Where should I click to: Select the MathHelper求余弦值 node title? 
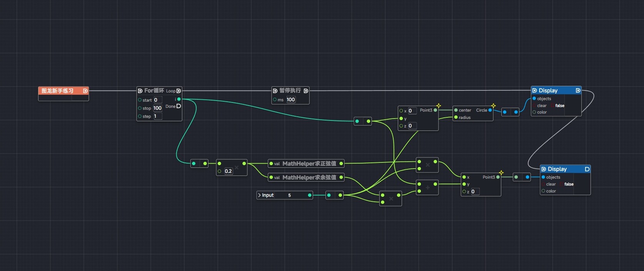(x=309, y=177)
